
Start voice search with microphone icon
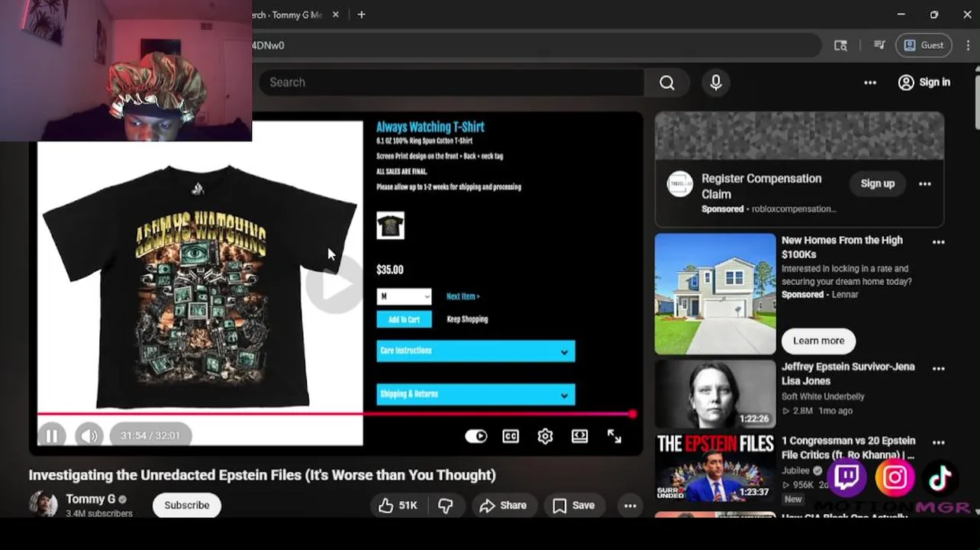[716, 82]
